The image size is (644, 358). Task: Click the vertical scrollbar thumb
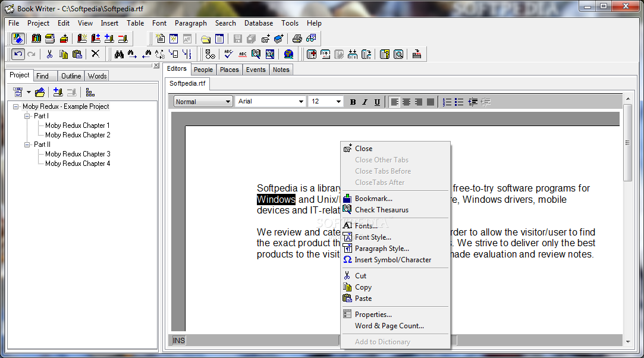coord(627,143)
